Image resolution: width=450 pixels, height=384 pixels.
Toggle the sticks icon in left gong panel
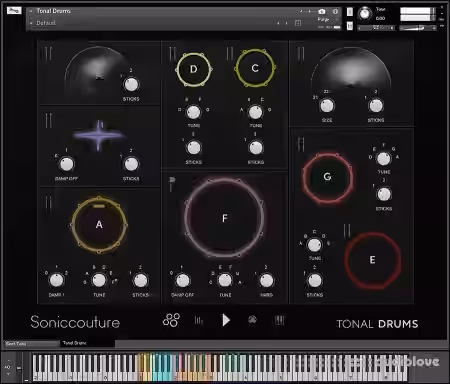tap(49, 53)
